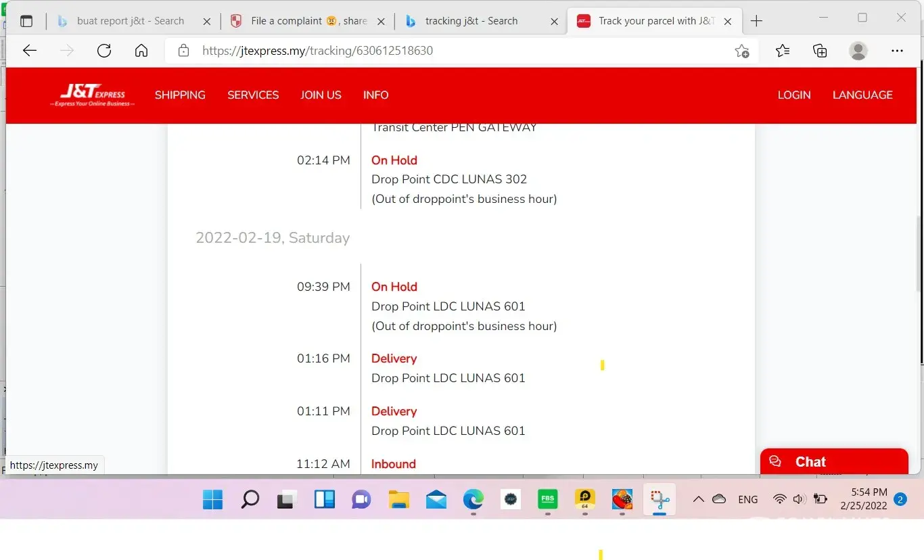This screenshot has height=560, width=924.
Task: Open the Windows Start menu
Action: tap(212, 500)
